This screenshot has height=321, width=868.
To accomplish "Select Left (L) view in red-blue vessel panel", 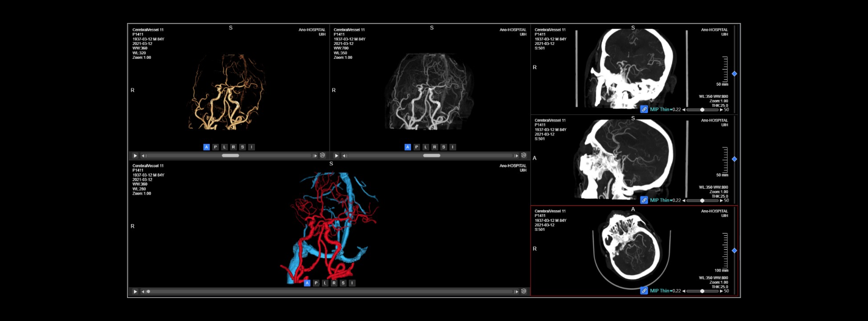I will [x=325, y=283].
